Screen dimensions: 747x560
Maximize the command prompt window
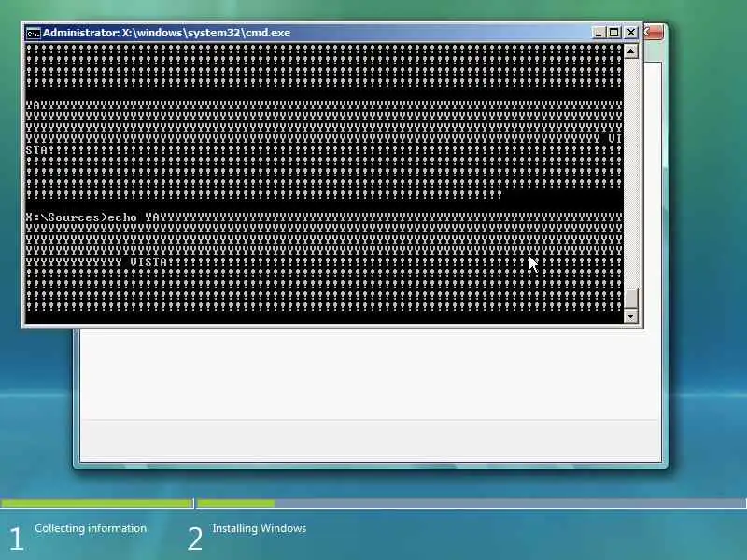pos(614,33)
